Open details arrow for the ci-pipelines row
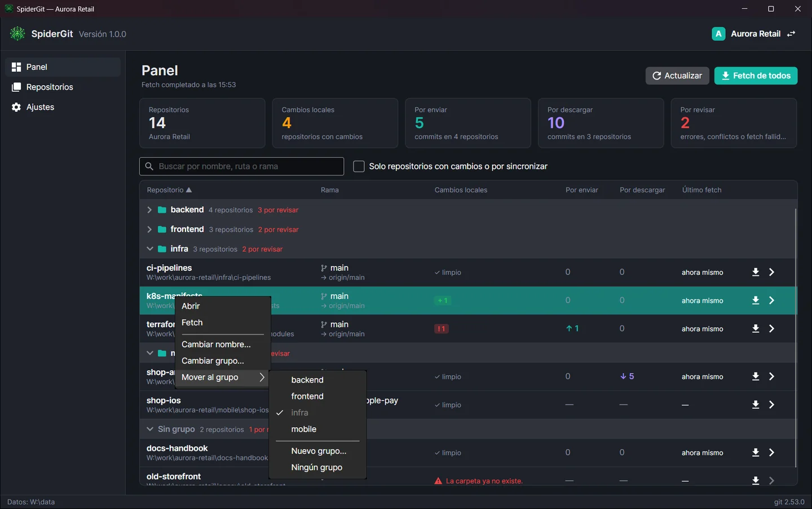Viewport: 812px width, 509px height. pyautogui.click(x=772, y=272)
